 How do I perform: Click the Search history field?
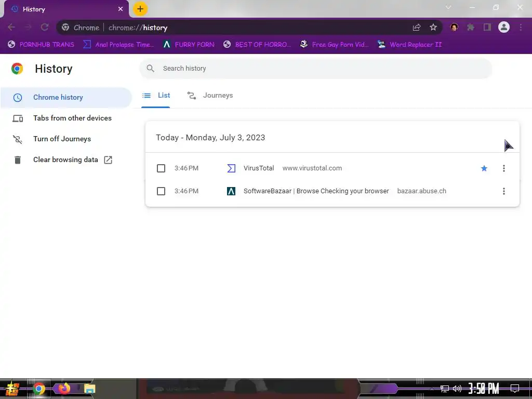coord(316,69)
